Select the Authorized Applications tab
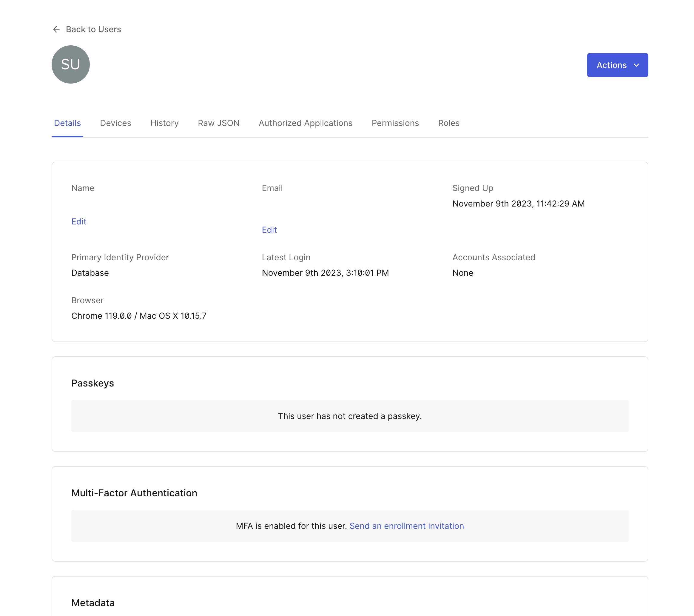 click(x=305, y=123)
